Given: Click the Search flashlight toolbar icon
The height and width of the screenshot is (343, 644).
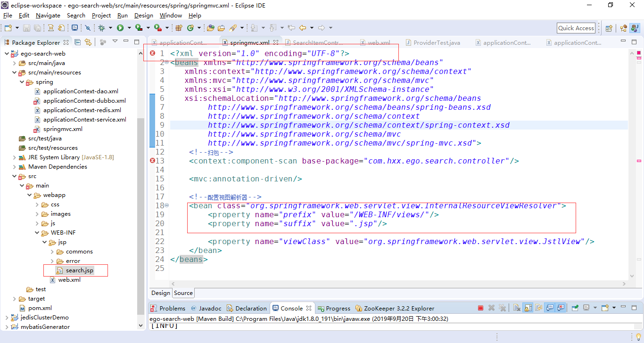Looking at the screenshot, I should click(233, 28).
